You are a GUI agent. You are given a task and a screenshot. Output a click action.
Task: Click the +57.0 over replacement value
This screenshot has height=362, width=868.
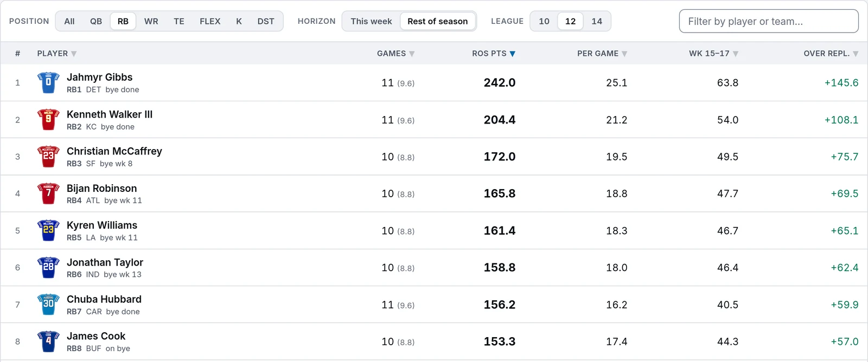845,341
